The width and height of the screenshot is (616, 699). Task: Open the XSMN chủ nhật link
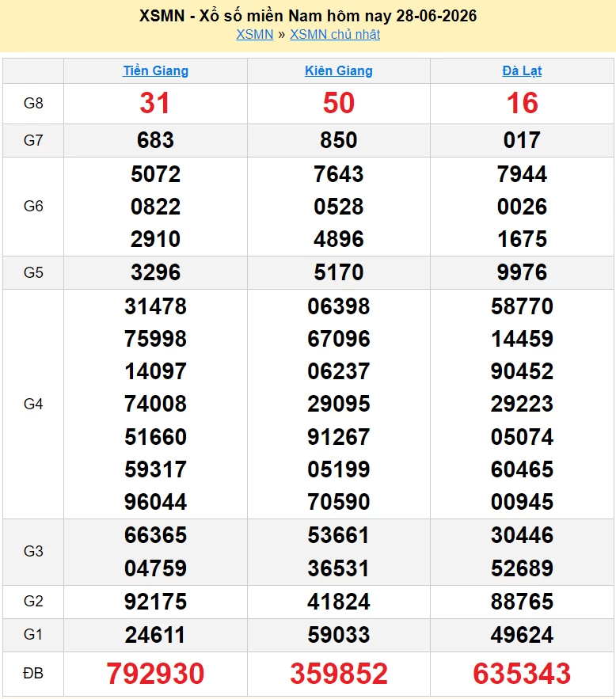point(335,34)
